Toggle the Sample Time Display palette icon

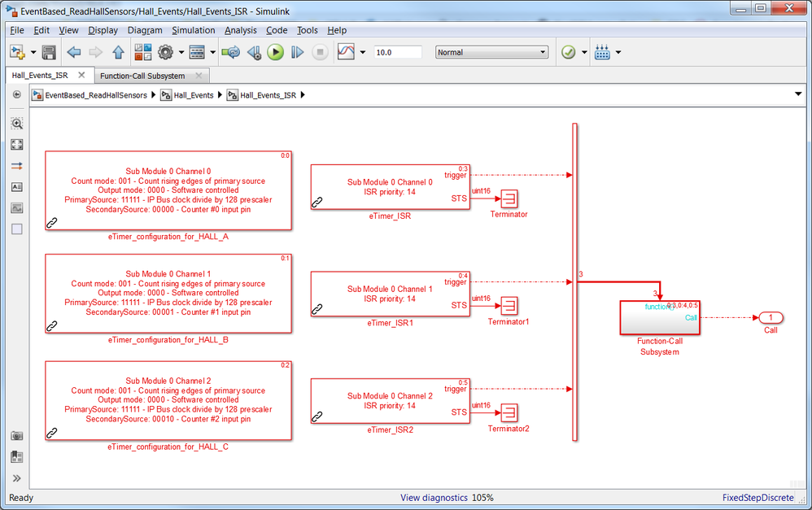[x=16, y=166]
